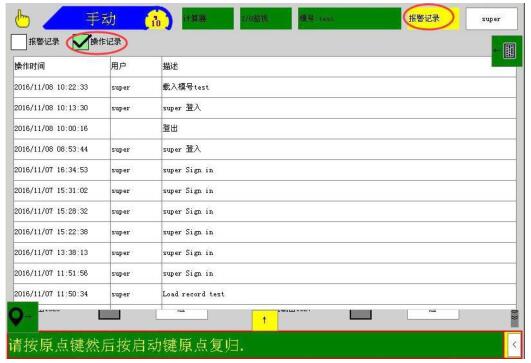Click super Sign in in the 15:22:38 row
Viewport: 531px width, 363px height.
339,232
